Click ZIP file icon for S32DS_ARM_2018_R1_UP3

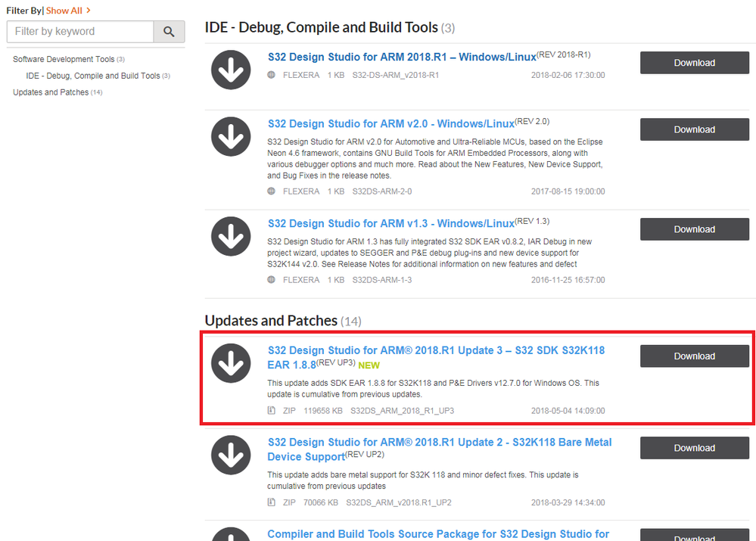pyautogui.click(x=272, y=410)
